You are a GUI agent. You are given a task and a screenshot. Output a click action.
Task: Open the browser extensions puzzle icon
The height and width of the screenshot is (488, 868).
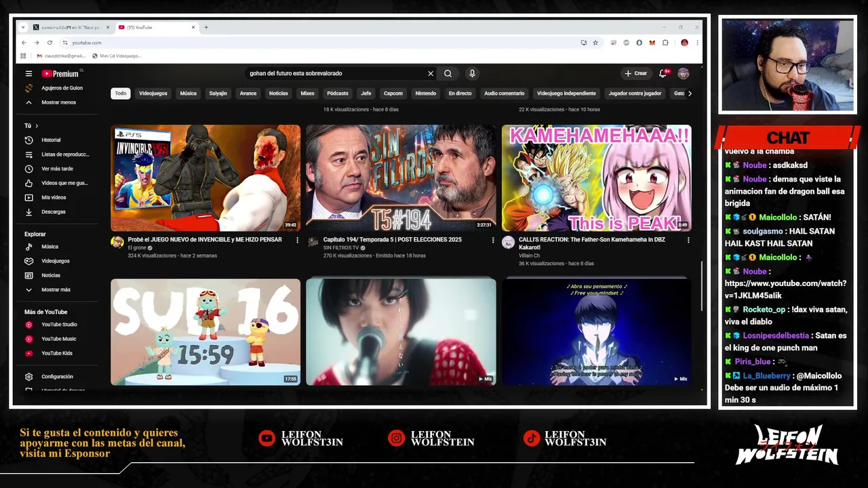pos(665,43)
